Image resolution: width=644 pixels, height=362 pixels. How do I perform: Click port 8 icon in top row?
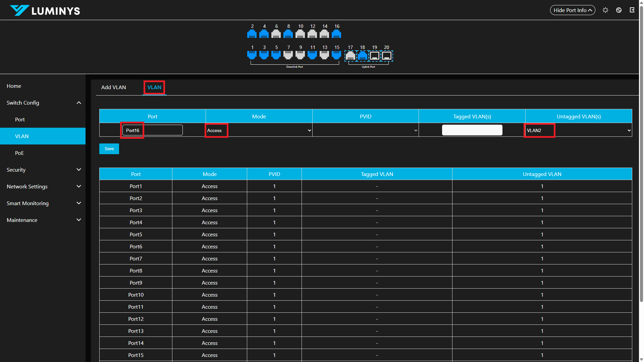[x=288, y=34]
